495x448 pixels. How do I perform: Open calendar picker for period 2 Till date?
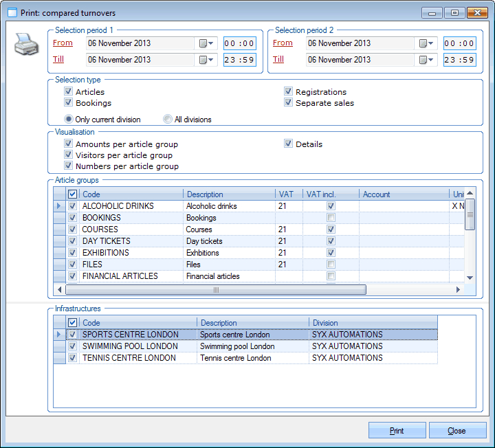(426, 60)
